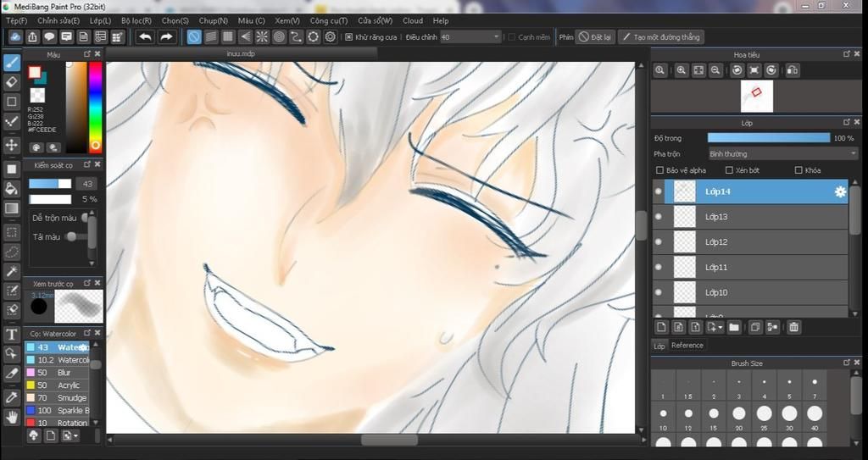Click the foreground color swatch
868x460 pixels.
coord(35,73)
